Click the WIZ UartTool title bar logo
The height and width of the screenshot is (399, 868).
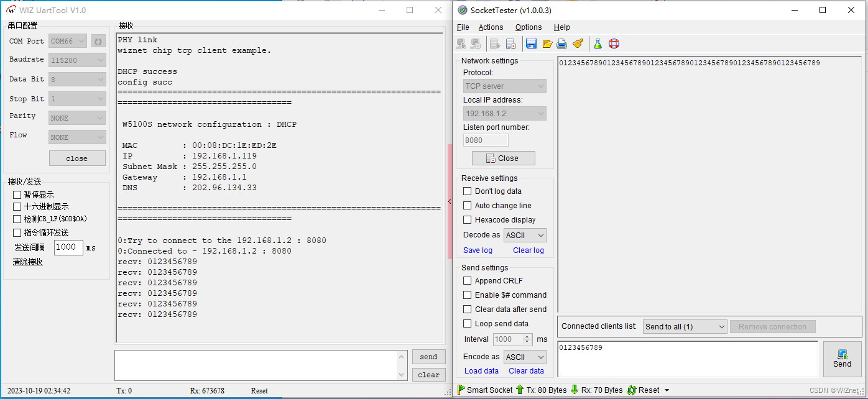[11, 10]
